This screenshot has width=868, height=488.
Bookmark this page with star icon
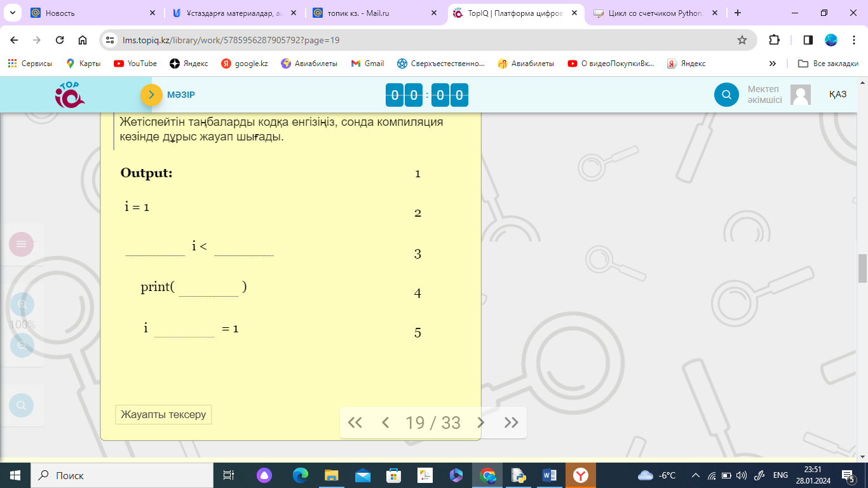point(742,40)
